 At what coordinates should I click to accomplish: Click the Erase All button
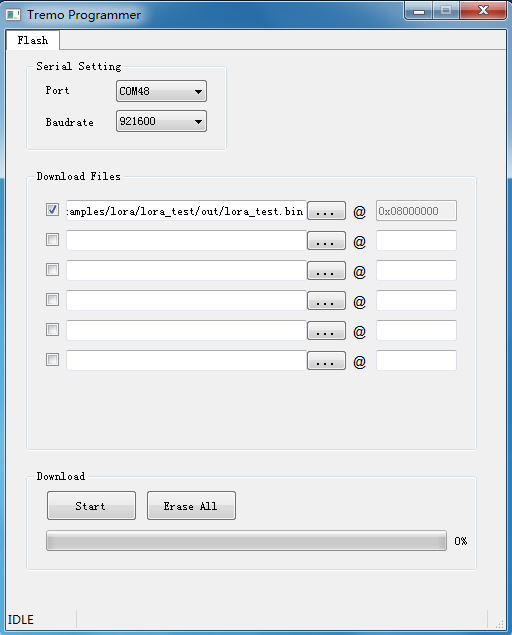point(191,505)
